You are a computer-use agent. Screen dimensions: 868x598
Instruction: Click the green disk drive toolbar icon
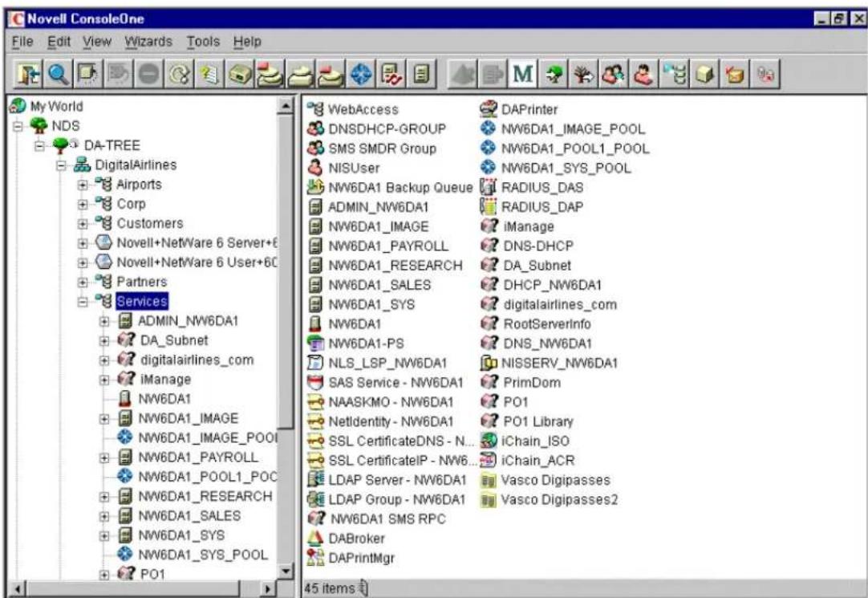coord(240,74)
